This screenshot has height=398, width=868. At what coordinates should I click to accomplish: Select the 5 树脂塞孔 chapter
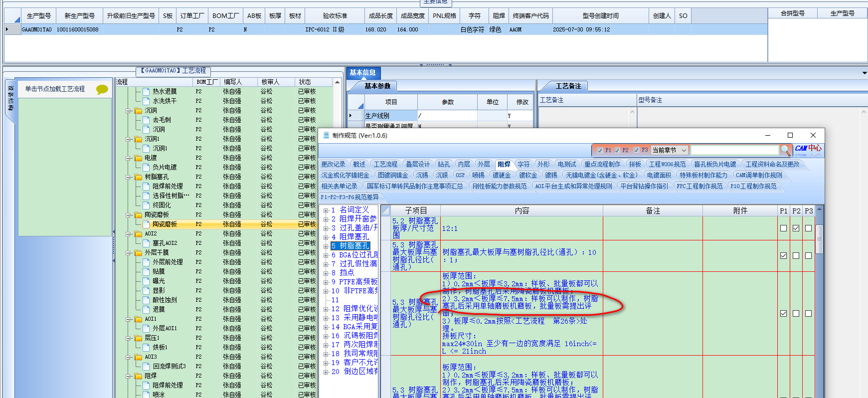(x=350, y=246)
